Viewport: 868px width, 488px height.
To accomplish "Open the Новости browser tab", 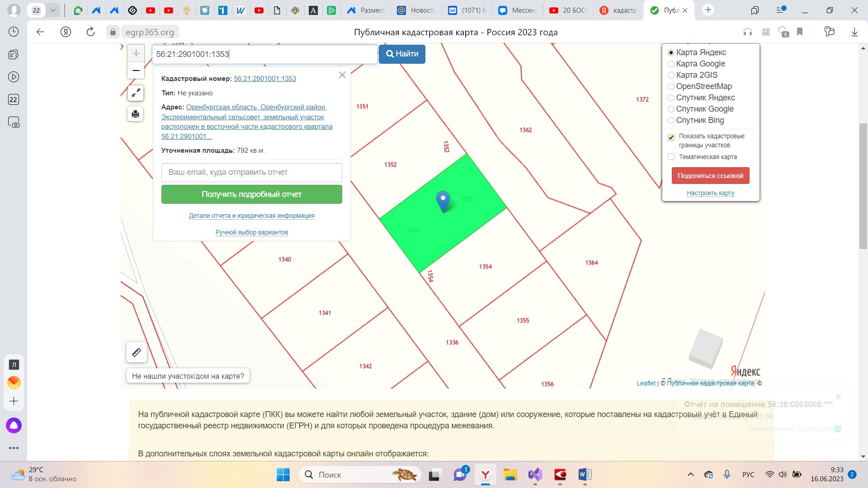I will point(417,10).
